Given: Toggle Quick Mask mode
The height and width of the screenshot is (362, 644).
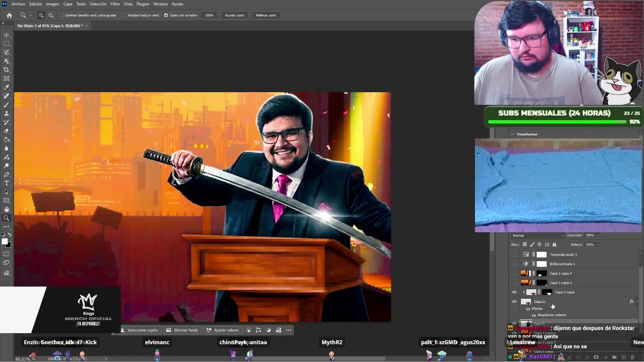Looking at the screenshot, I should (7, 254).
